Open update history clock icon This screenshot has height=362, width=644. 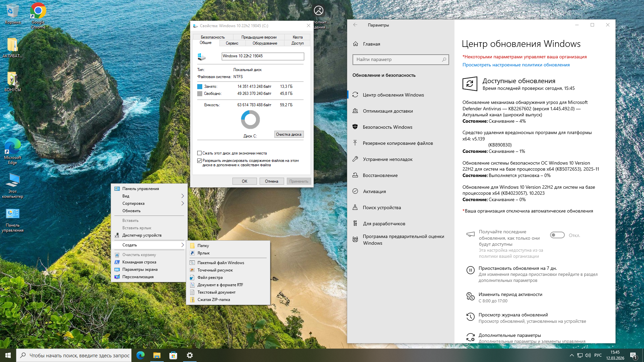470,317
